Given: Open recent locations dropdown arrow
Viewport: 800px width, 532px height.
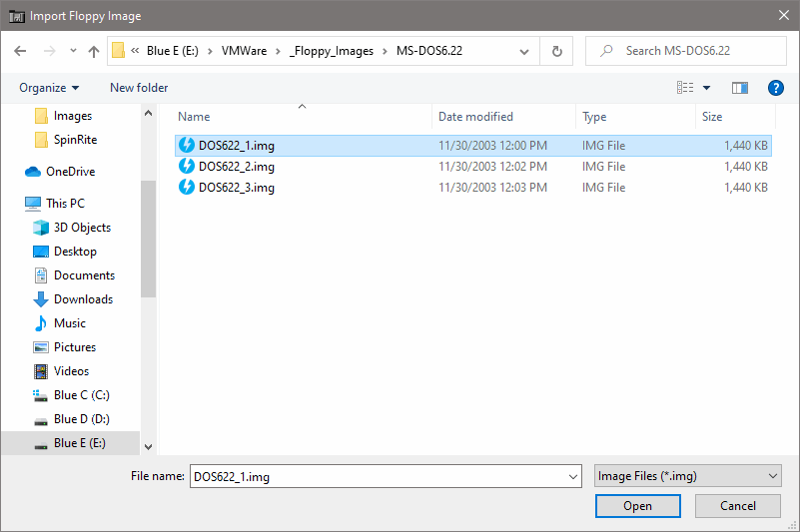Looking at the screenshot, I should [74, 51].
